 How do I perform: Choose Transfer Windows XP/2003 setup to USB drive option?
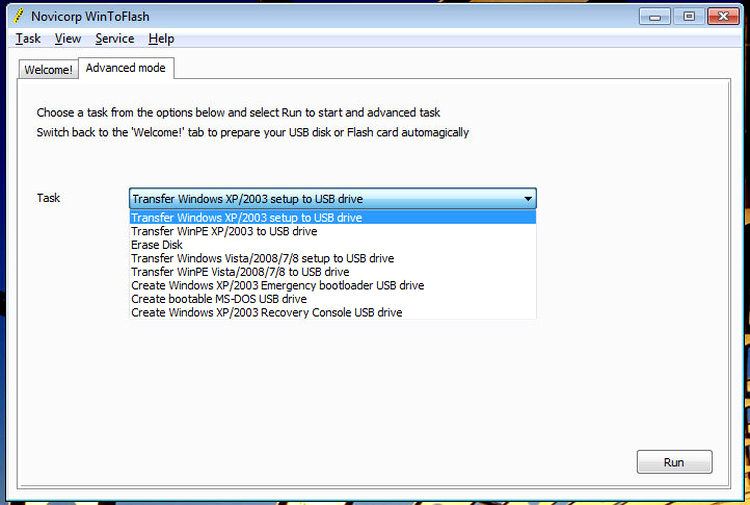pos(332,218)
